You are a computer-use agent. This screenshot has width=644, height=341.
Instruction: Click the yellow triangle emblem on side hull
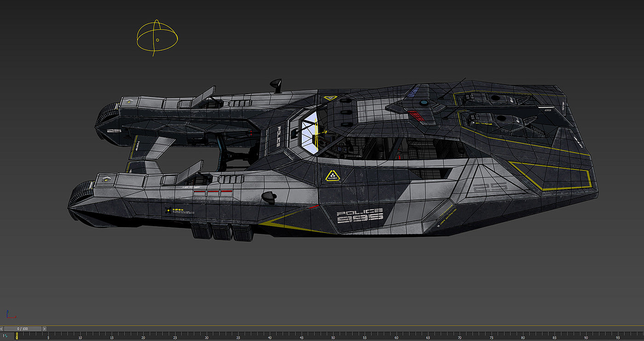332,175
